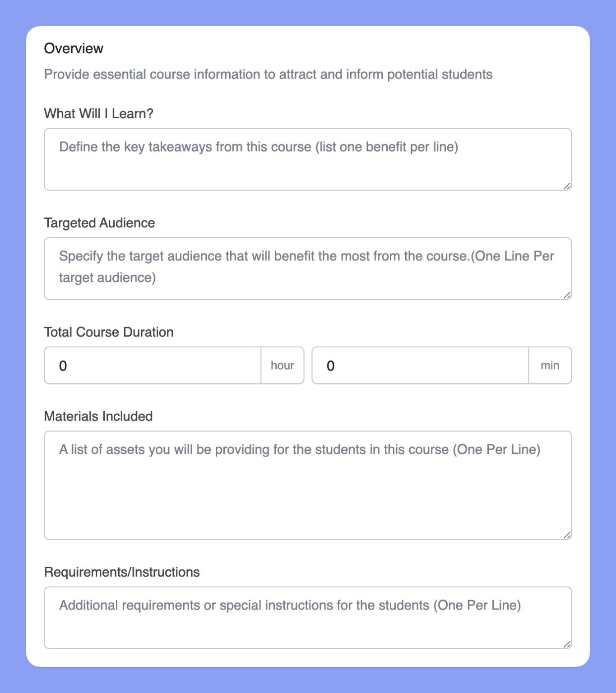
Task: Click the "What Will I Learn?" text area
Action: (x=307, y=159)
